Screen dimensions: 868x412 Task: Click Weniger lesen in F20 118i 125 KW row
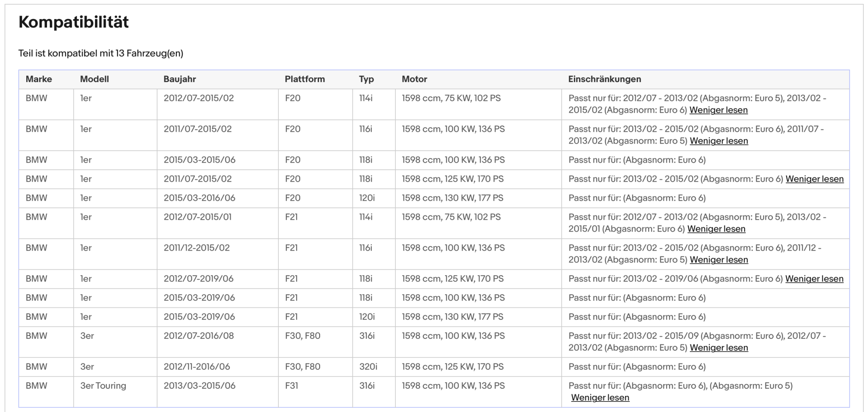(815, 179)
